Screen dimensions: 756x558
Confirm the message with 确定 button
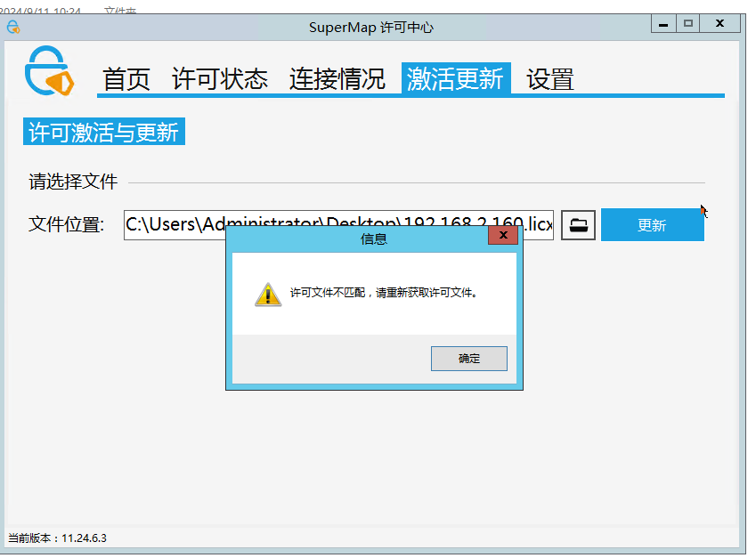coord(468,359)
